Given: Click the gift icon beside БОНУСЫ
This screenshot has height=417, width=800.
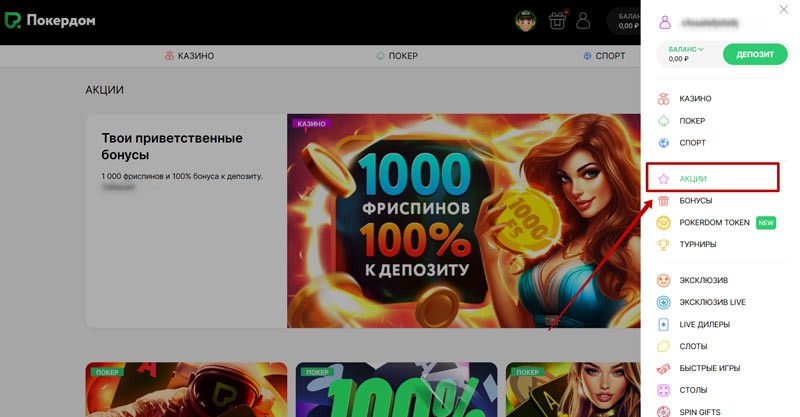Looking at the screenshot, I should click(663, 201).
